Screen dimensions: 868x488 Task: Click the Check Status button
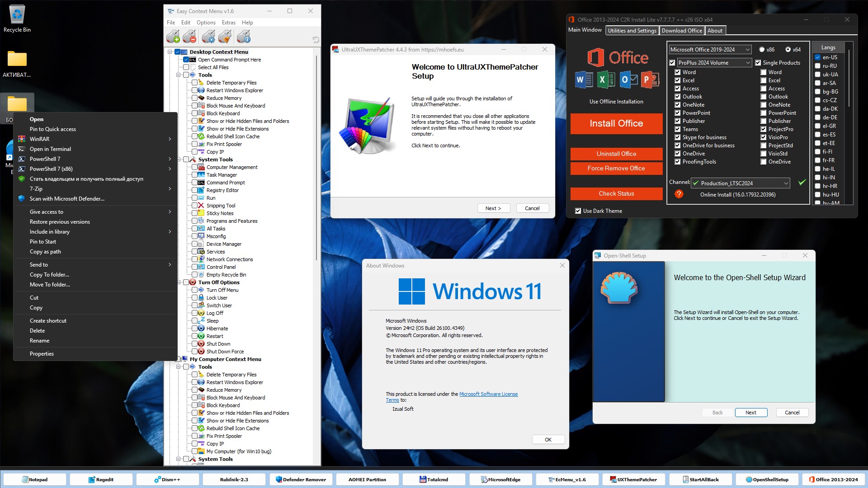point(616,193)
